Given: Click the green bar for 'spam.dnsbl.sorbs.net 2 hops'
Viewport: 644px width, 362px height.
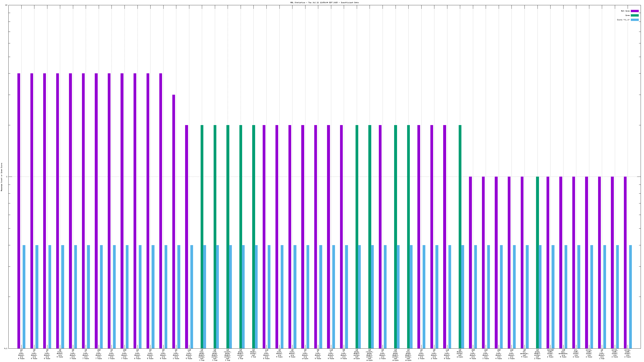Looking at the screenshot, I should (x=538, y=262).
